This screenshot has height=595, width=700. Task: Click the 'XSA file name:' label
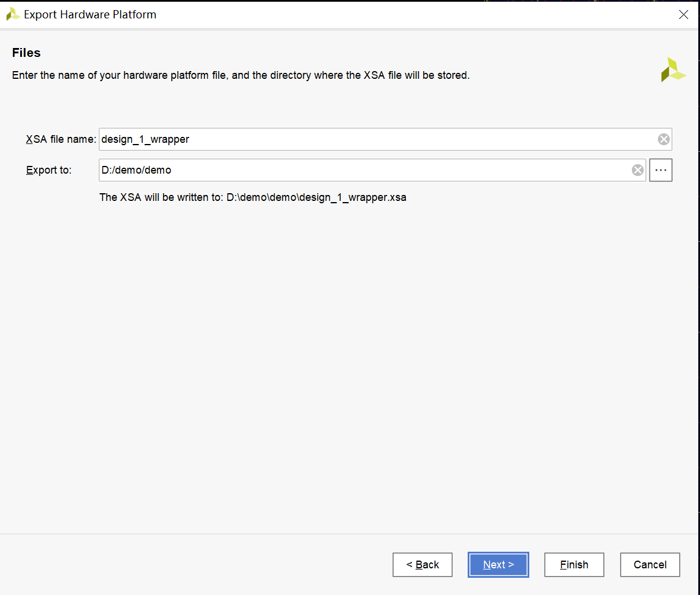(60, 139)
